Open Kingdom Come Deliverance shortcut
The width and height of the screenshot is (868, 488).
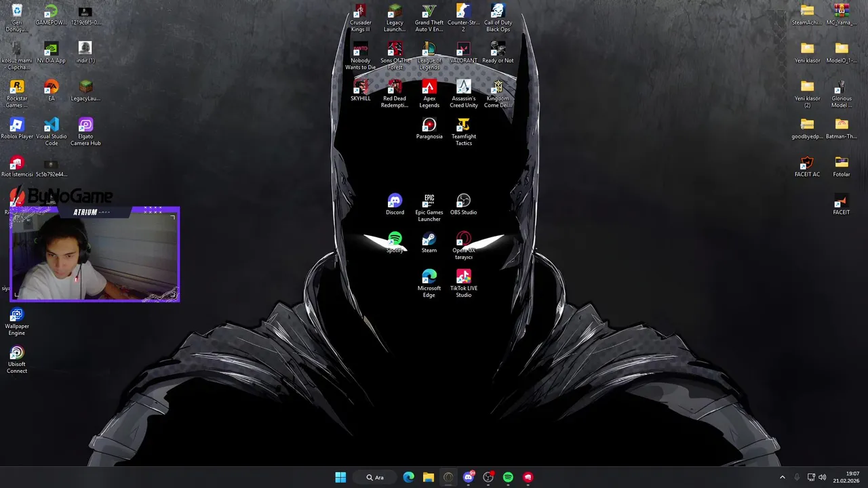click(x=498, y=94)
